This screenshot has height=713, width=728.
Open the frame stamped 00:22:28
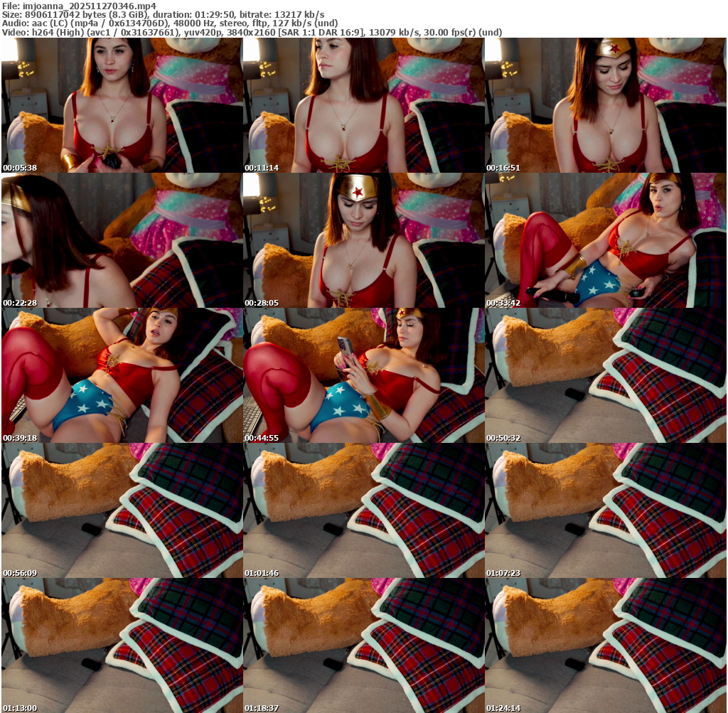122,240
